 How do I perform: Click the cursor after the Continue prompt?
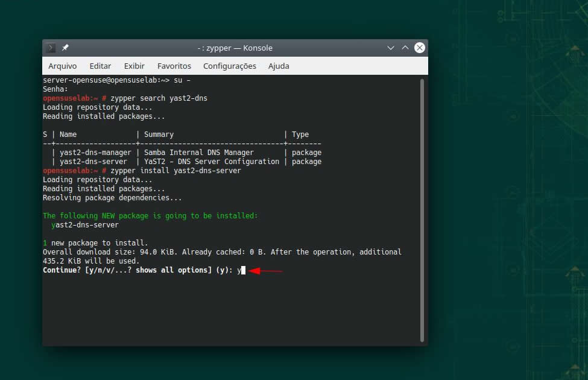pos(243,270)
